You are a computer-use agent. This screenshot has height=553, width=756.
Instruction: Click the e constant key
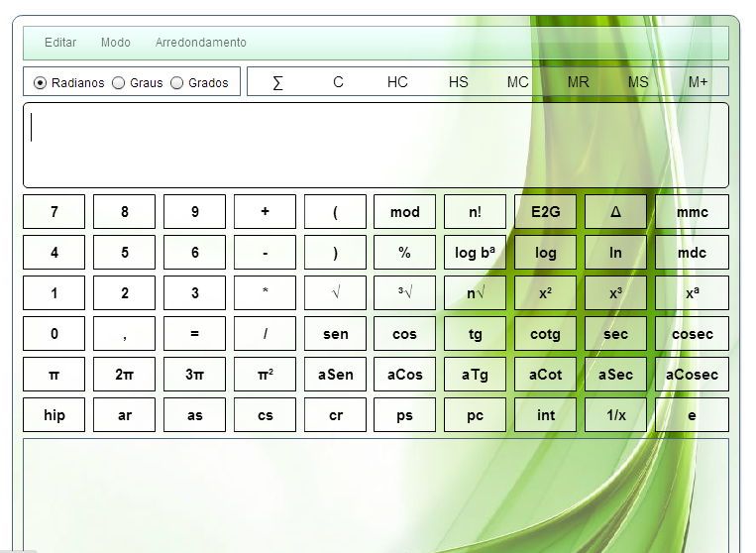click(692, 414)
